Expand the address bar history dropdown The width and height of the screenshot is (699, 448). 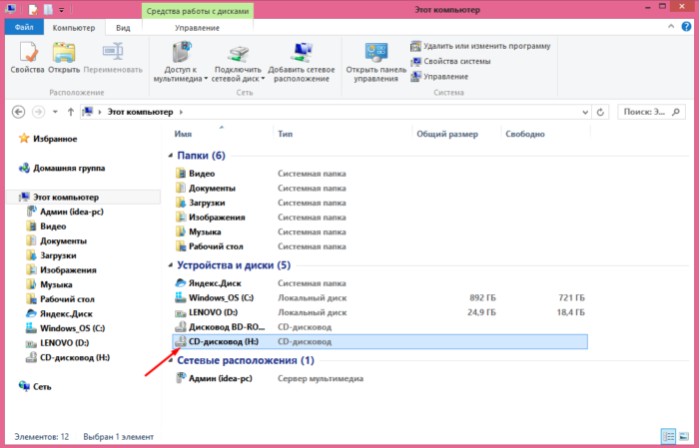pyautogui.click(x=585, y=112)
